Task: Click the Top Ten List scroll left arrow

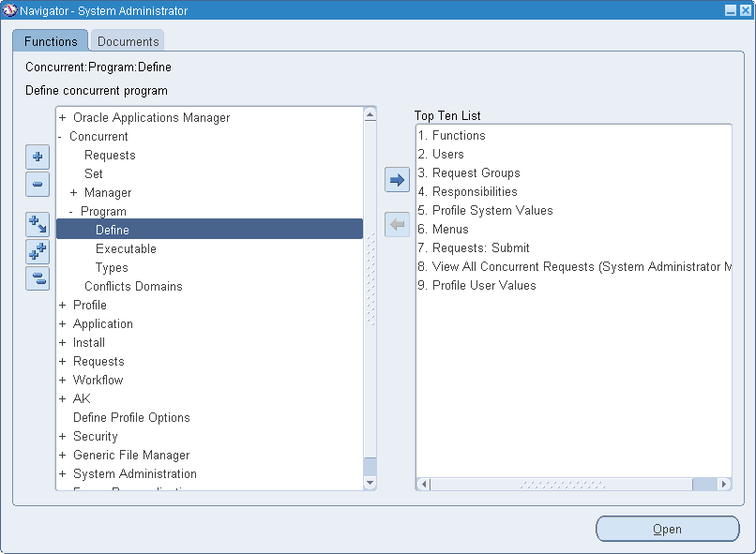Action: click(x=424, y=484)
